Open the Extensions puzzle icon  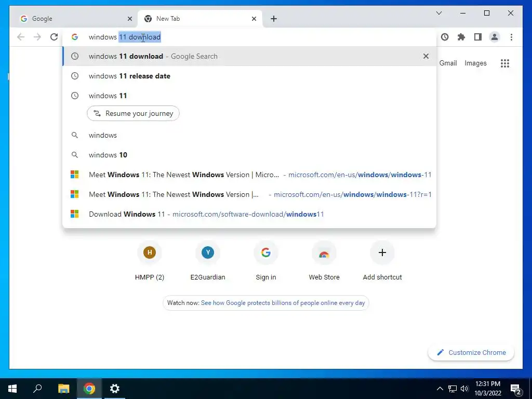pos(461,37)
